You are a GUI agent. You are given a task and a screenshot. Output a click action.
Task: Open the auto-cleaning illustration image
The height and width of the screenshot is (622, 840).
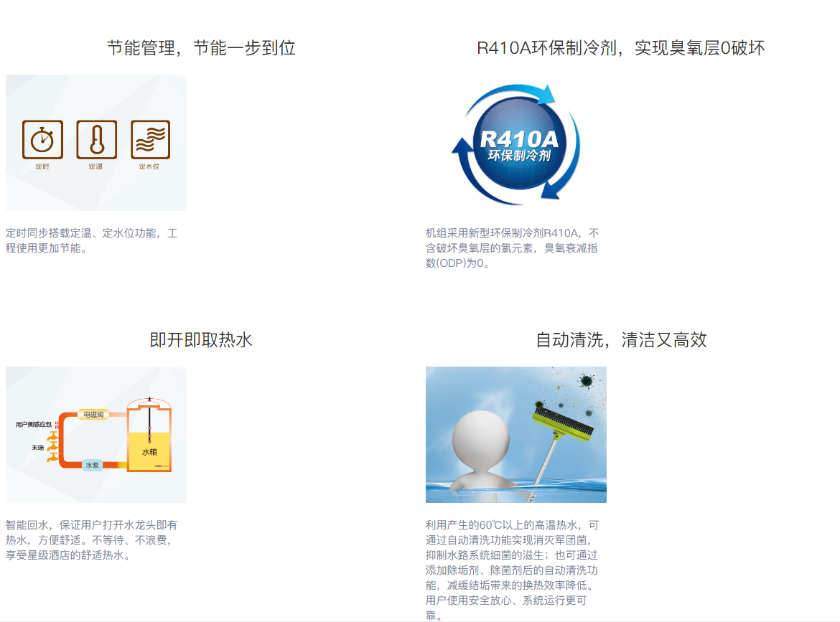click(x=516, y=435)
